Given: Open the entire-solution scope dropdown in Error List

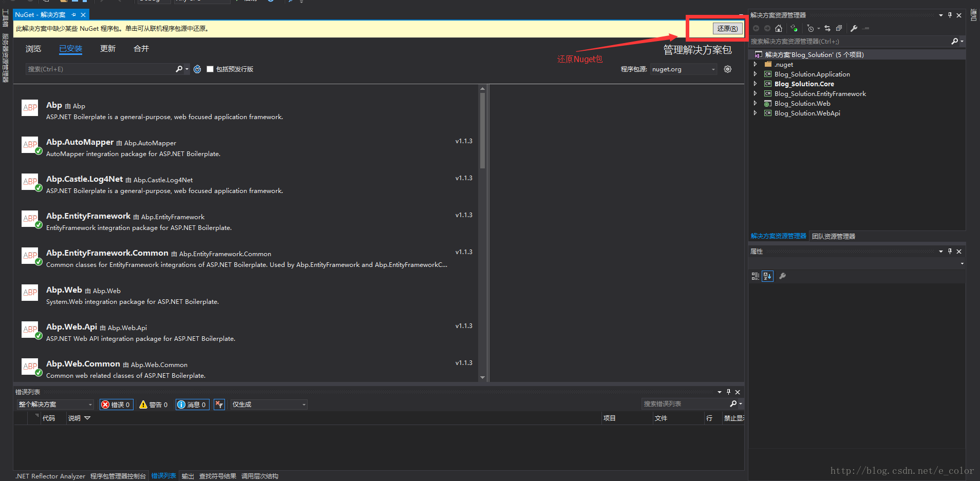Looking at the screenshot, I should pos(55,405).
